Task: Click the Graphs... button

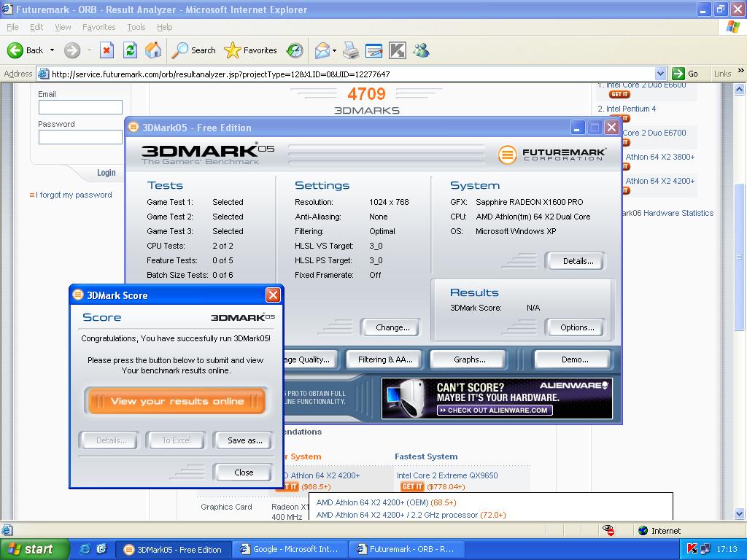Action: pyautogui.click(x=469, y=359)
